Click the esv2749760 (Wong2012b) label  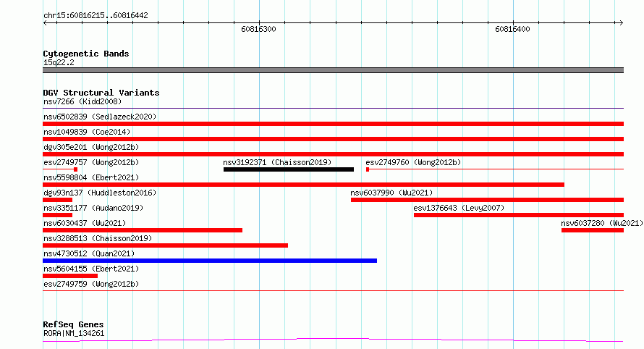coord(413,162)
